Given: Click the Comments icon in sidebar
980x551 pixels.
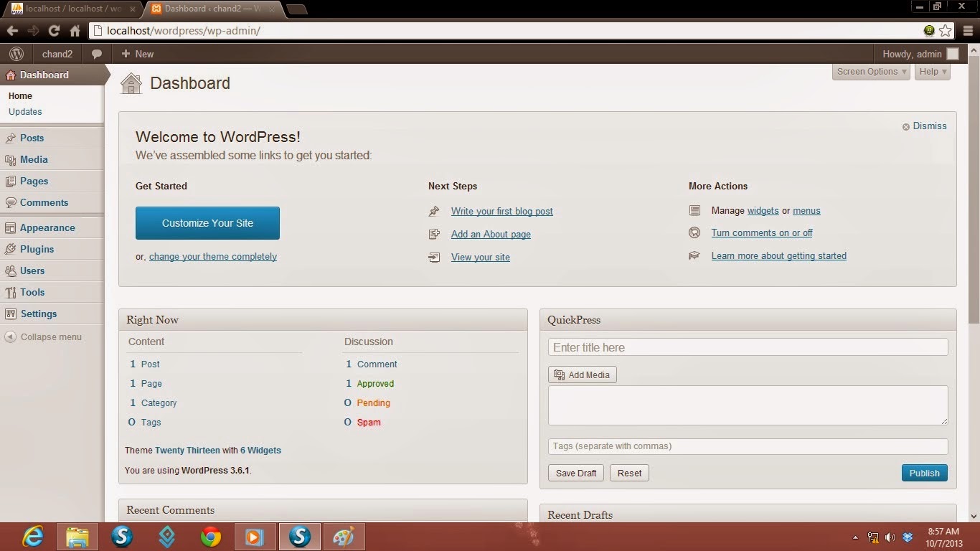Looking at the screenshot, I should click(x=10, y=202).
